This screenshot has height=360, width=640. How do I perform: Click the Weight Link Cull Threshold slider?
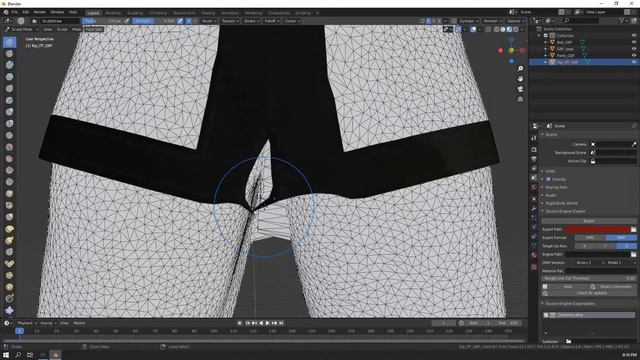point(589,278)
